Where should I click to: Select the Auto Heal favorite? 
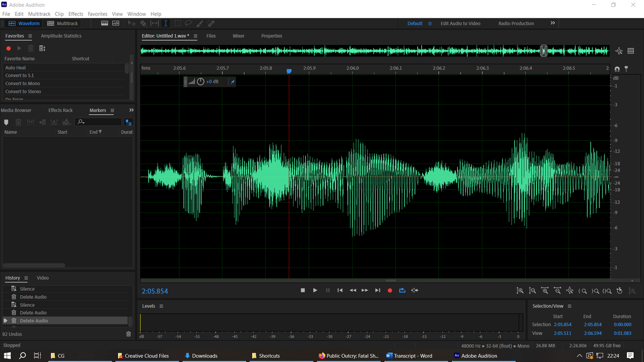point(64,68)
